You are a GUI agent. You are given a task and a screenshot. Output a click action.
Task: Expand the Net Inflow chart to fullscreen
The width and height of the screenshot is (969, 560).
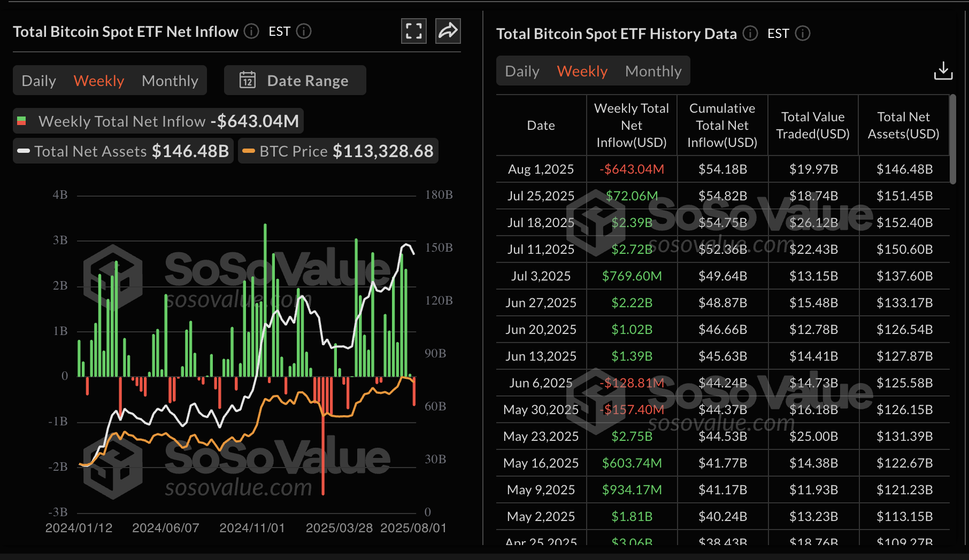[413, 32]
